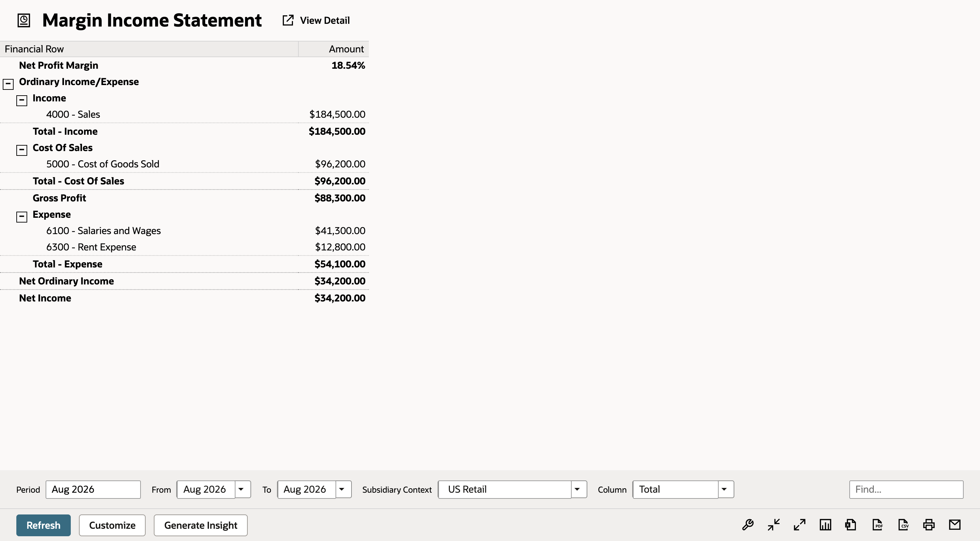The height and width of the screenshot is (541, 980).
Task: Click the Net Profit Margin row label
Action: point(59,65)
